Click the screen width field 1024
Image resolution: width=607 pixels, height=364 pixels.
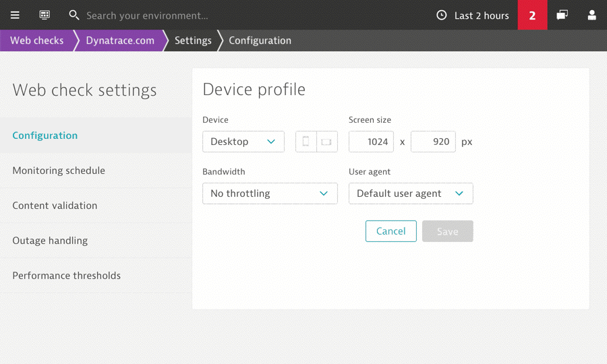coord(371,142)
